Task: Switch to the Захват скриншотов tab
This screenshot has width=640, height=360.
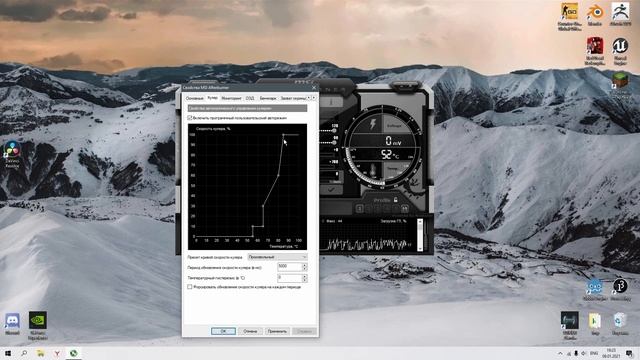Action: point(293,98)
